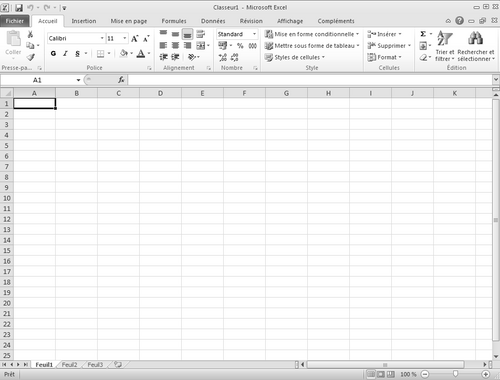Click the insert function fx icon
This screenshot has height=380, width=500.
tap(121, 80)
